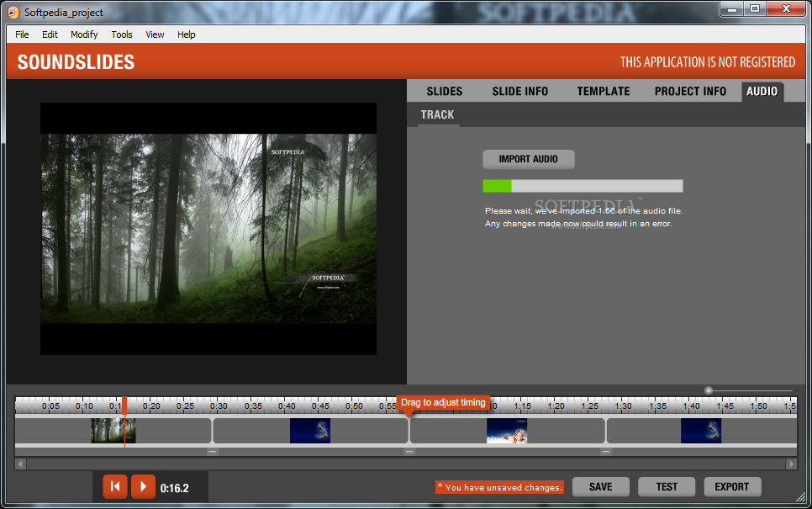Click the orange playhead marker on timeline
The height and width of the screenshot is (509, 812).
coord(124,406)
